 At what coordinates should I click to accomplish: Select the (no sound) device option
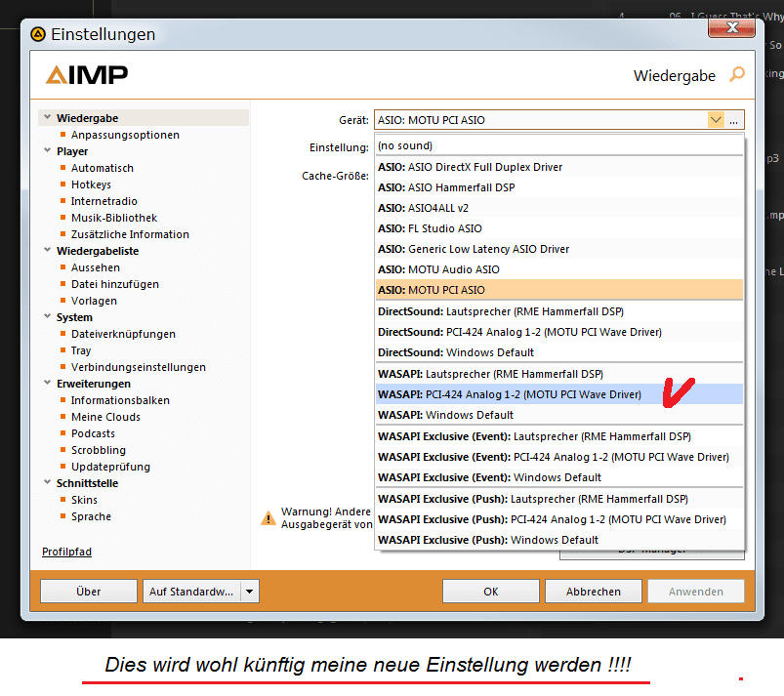559,145
